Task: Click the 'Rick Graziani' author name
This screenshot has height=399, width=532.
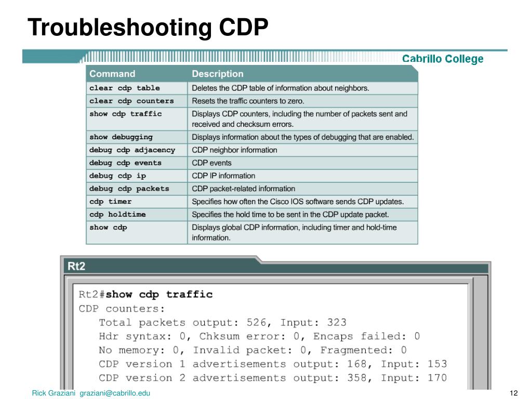Action: tap(54, 393)
